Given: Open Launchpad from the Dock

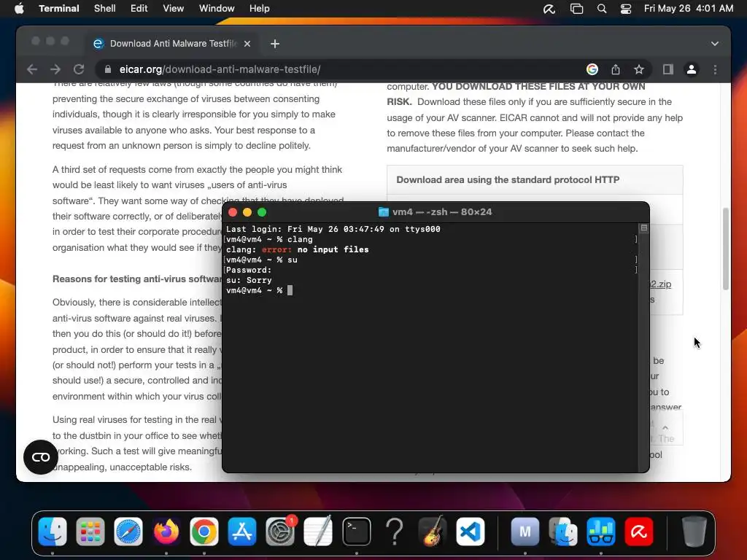Looking at the screenshot, I should [x=90, y=532].
